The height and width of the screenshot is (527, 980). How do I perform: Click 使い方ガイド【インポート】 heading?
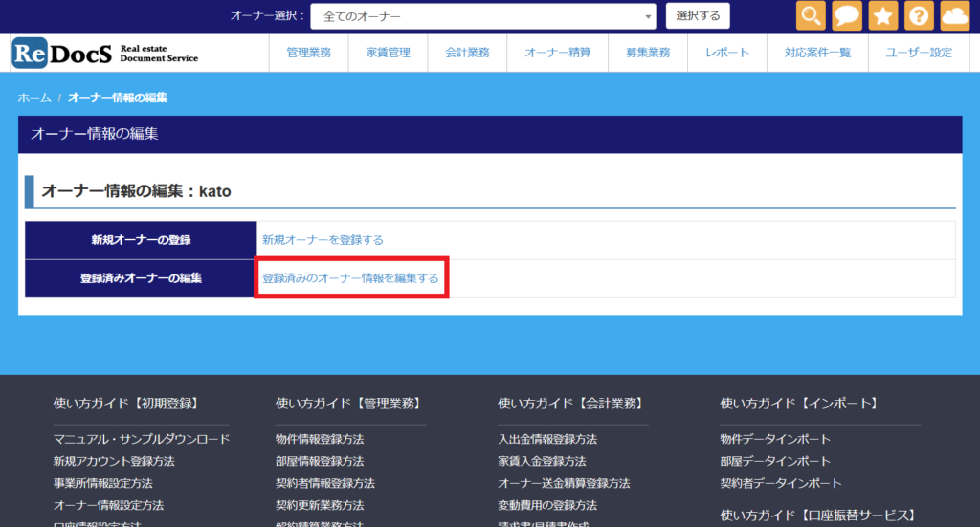point(801,404)
